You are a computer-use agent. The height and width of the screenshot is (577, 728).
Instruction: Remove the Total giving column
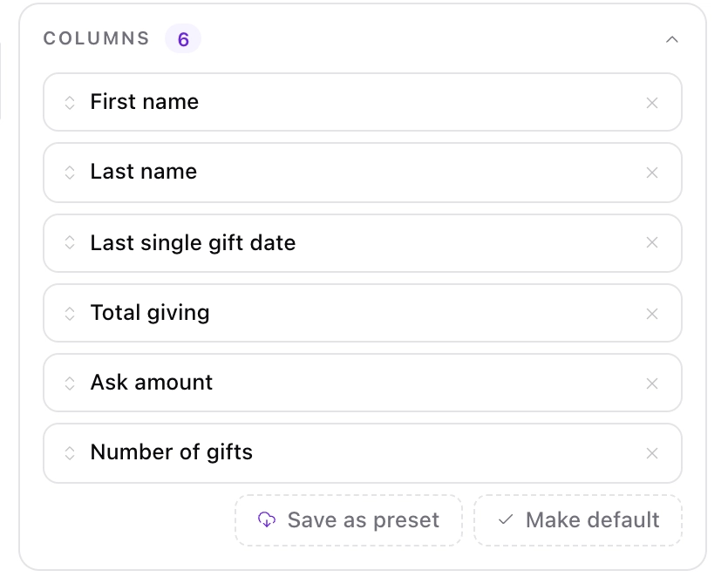[652, 314]
